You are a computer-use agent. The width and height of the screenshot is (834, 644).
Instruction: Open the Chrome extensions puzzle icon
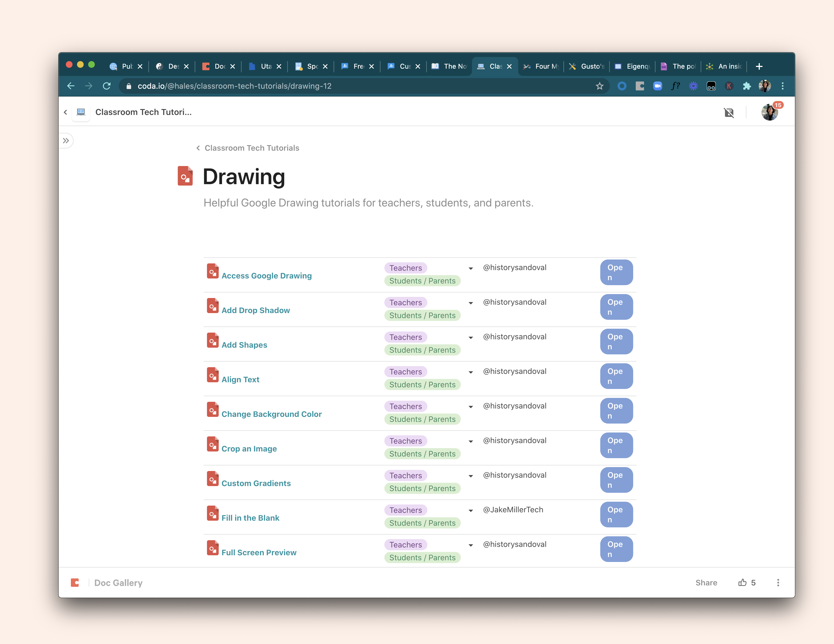746,86
